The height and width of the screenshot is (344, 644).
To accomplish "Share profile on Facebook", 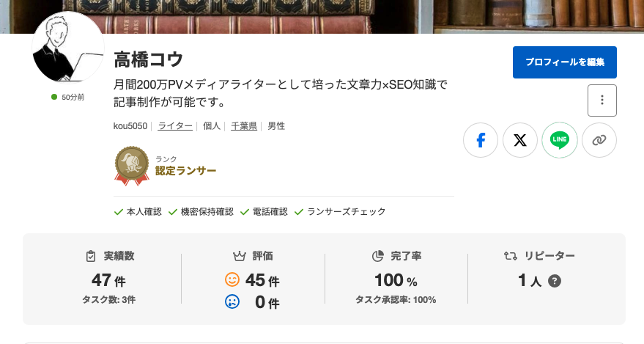I will [481, 140].
